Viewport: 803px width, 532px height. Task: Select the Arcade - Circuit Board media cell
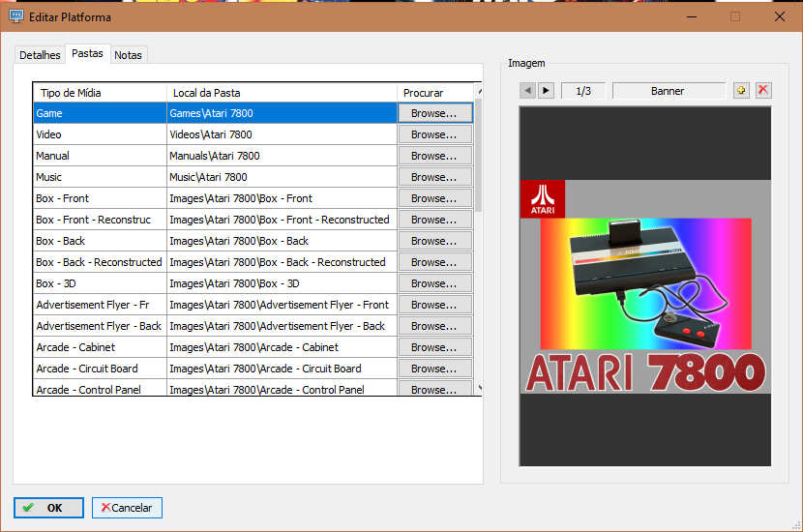pyautogui.click(x=100, y=369)
